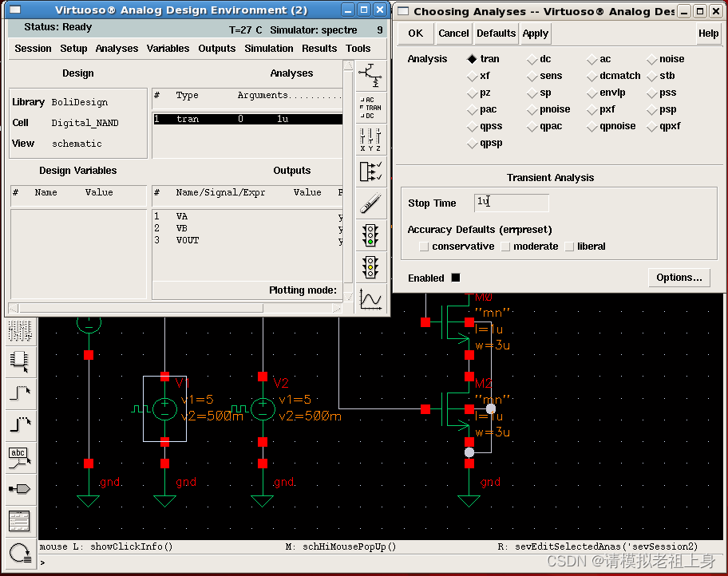Click the Plot Outputs waveform icon
Screen dimensions: 728x576
(371, 299)
